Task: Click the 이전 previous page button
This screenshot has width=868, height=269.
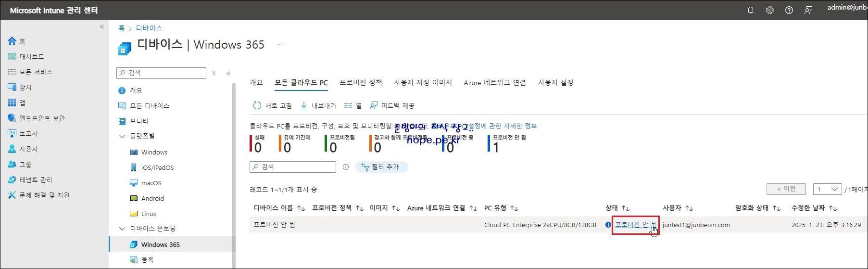Action: [x=786, y=189]
